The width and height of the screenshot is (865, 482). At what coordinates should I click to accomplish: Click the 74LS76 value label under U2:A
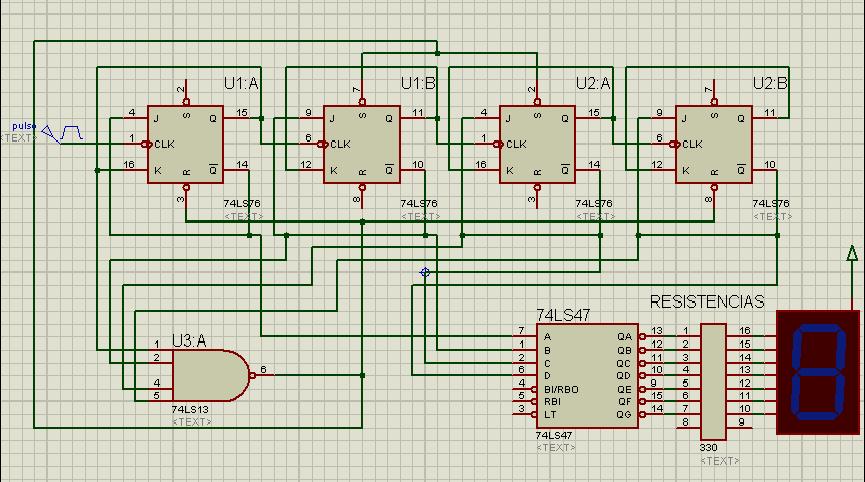coord(594,203)
